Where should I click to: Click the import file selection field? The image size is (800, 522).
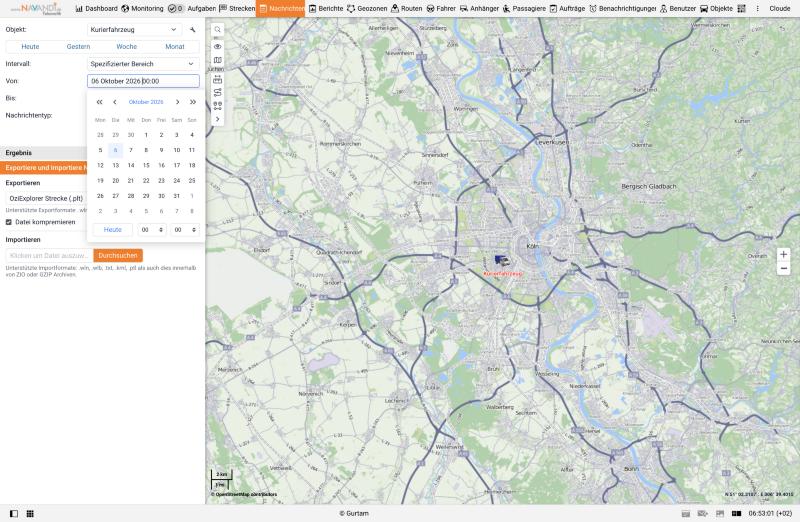pos(49,255)
